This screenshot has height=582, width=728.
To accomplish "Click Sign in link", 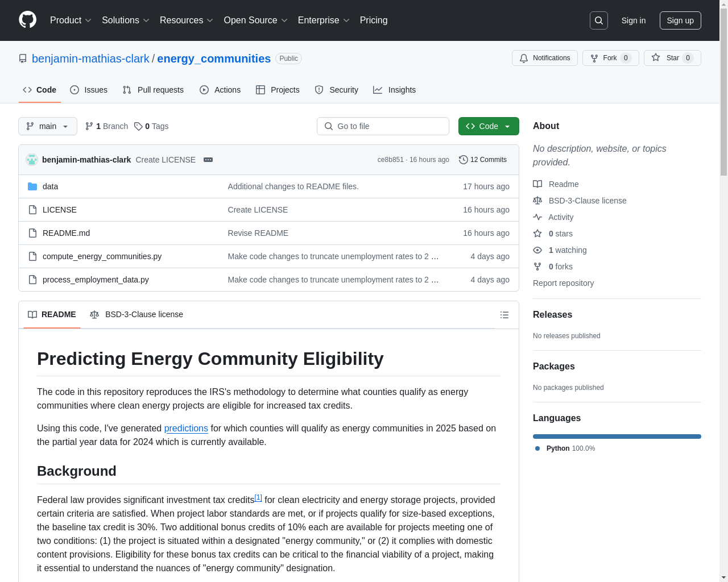I will click(x=634, y=20).
